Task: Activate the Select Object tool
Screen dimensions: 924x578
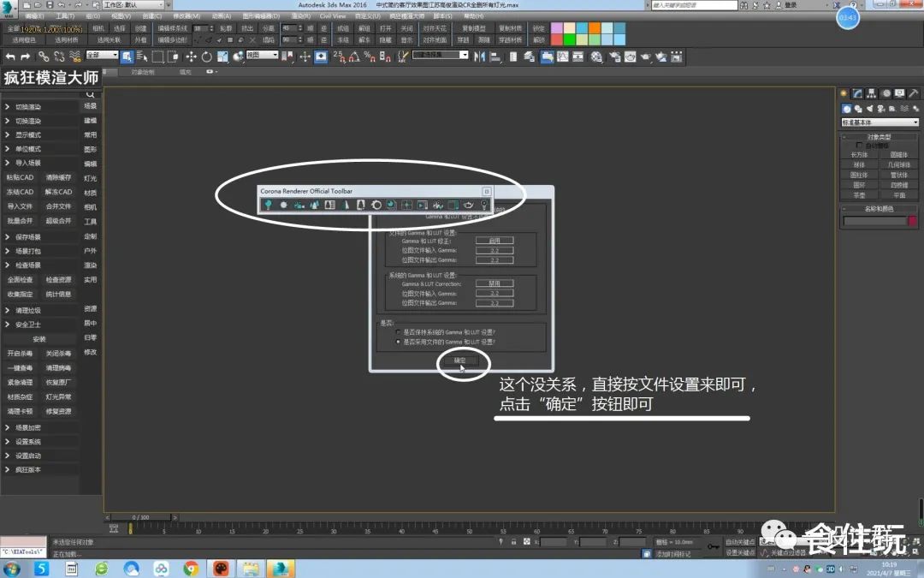Action: click(x=127, y=57)
